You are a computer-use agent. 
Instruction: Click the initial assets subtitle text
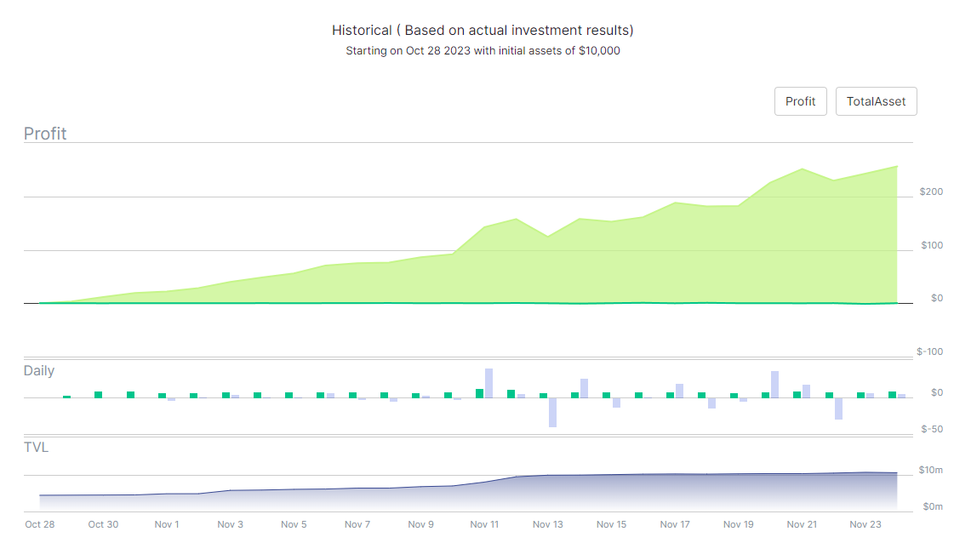tap(482, 50)
